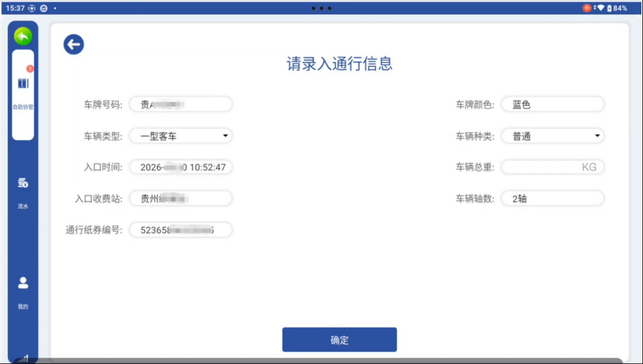Tap the red recording indicator in the status bar
Viewport: 643px width, 364px height.
click(587, 8)
